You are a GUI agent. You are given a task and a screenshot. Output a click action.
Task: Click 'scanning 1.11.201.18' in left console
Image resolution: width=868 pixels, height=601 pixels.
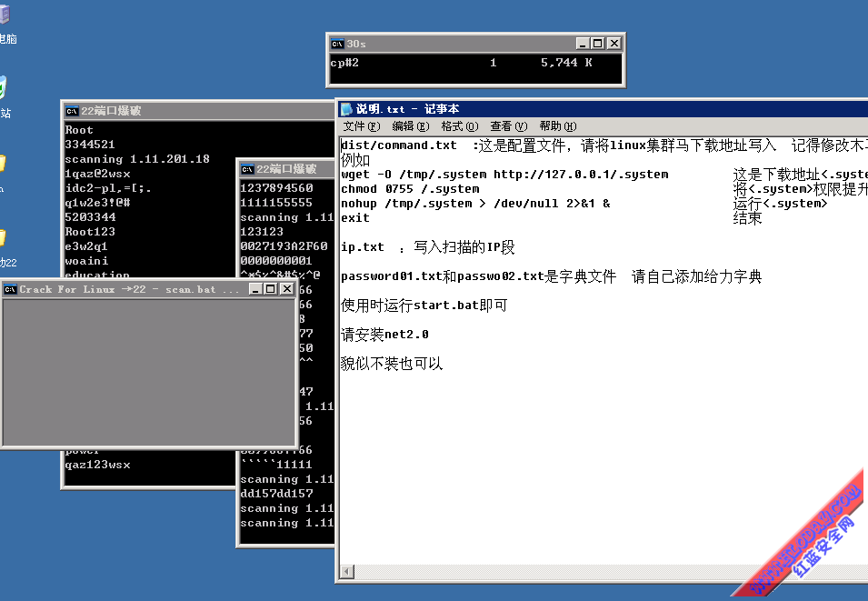tap(137, 159)
